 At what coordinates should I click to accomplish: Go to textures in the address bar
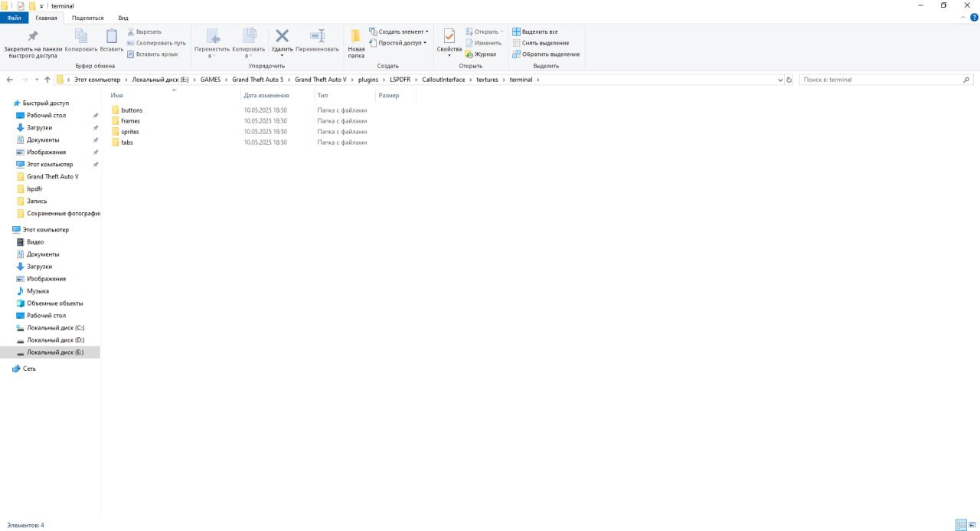[487, 80]
